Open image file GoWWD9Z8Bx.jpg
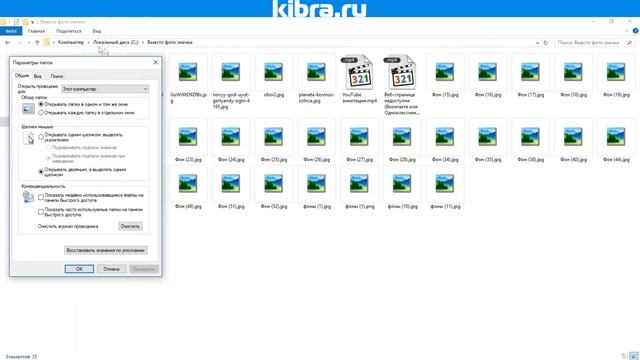Viewport: 640px width, 360px height. (x=188, y=79)
